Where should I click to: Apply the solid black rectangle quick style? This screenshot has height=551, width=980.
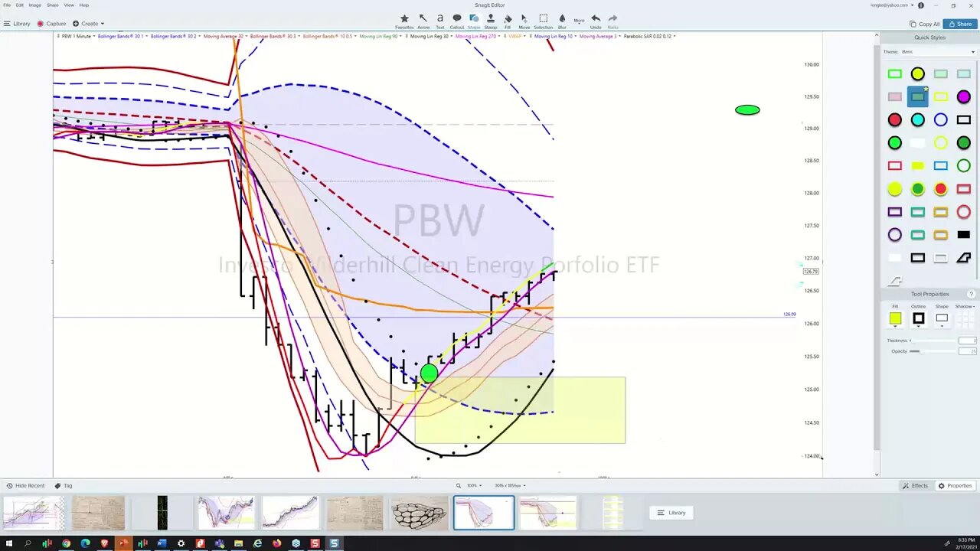(964, 235)
